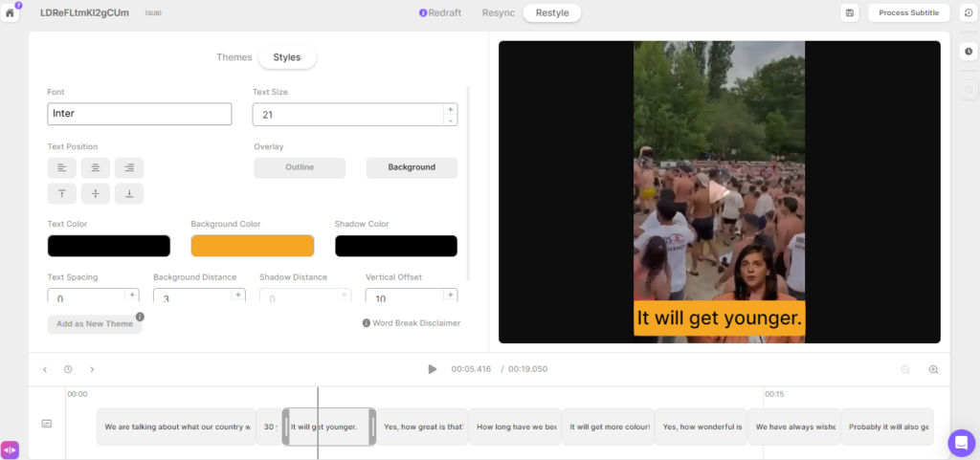Open the support chat bubble
This screenshot has height=460, width=980.
(x=961, y=443)
